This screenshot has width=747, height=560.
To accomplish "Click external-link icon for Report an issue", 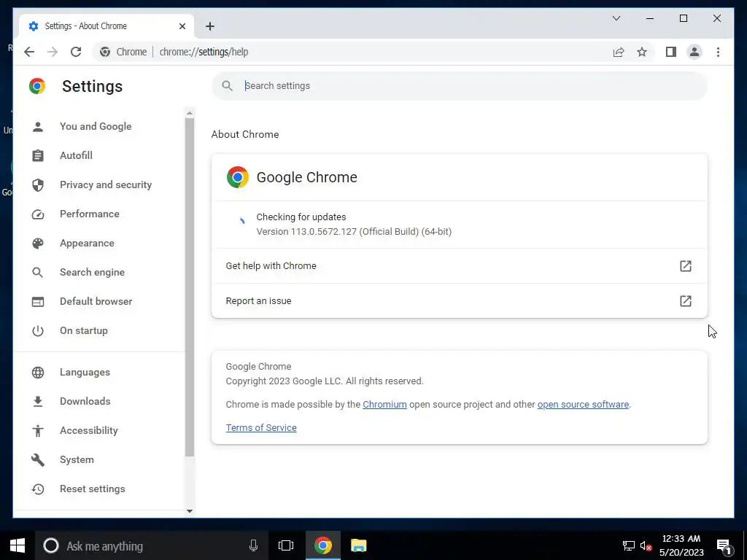I will coord(685,301).
